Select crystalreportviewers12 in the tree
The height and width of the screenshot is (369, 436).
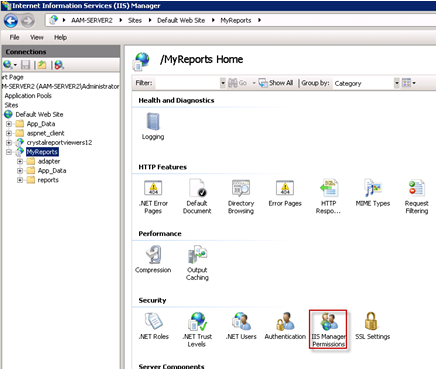click(59, 143)
